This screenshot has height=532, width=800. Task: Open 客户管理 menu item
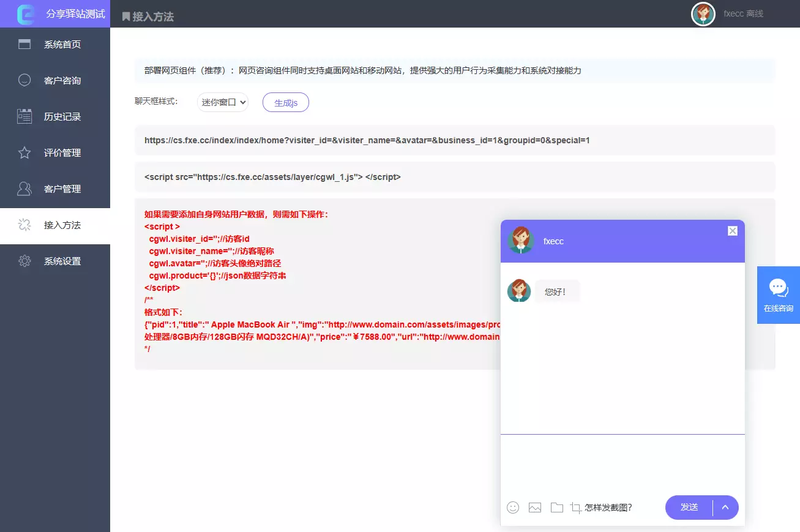click(55, 189)
